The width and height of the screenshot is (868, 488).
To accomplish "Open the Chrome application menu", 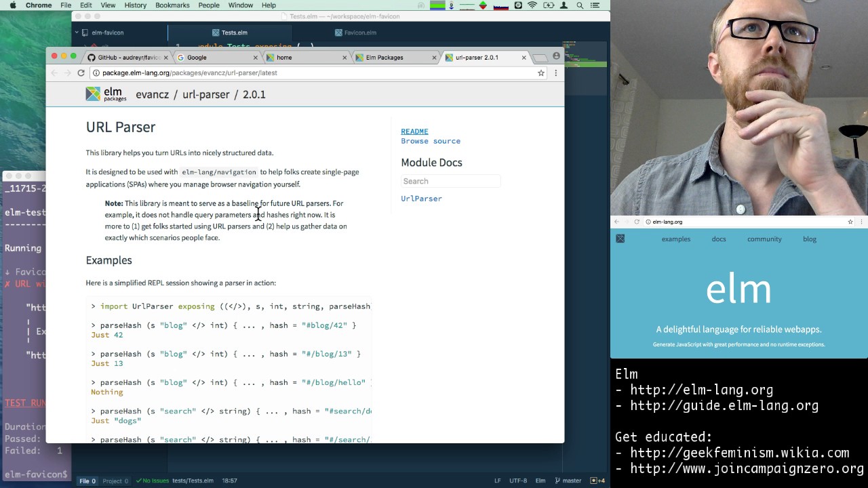I will pyautogui.click(x=39, y=5).
